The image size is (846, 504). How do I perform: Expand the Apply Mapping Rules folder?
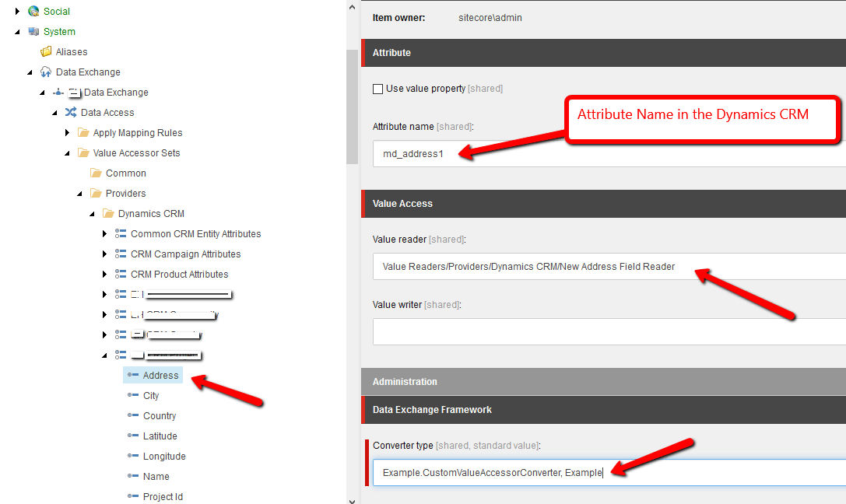tap(67, 132)
